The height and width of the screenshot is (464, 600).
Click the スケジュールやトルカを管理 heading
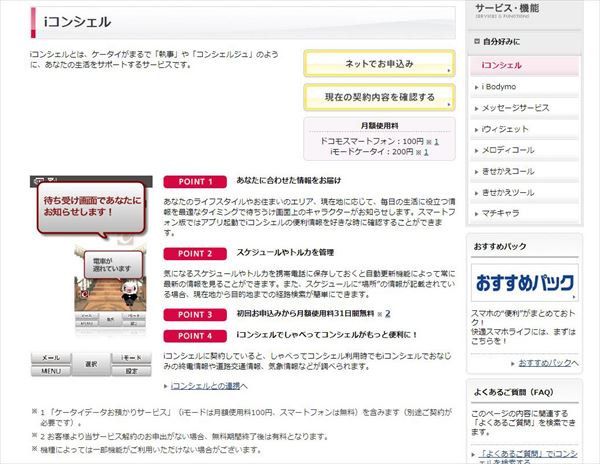285,252
